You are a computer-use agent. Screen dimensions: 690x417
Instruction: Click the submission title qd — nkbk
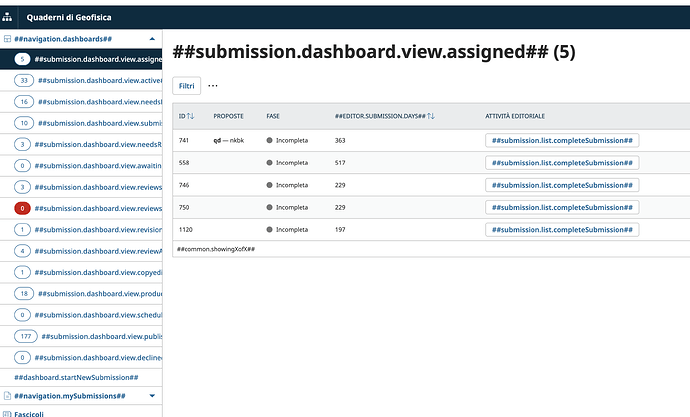[228, 140]
